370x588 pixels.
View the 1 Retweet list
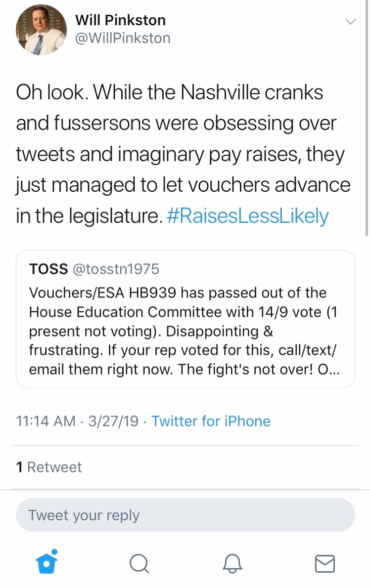tap(49, 467)
